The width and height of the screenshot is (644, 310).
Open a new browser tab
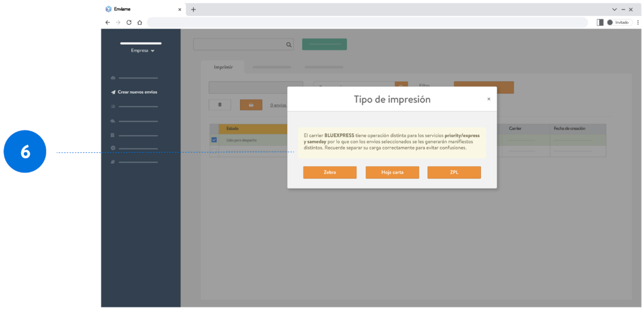pyautogui.click(x=193, y=9)
